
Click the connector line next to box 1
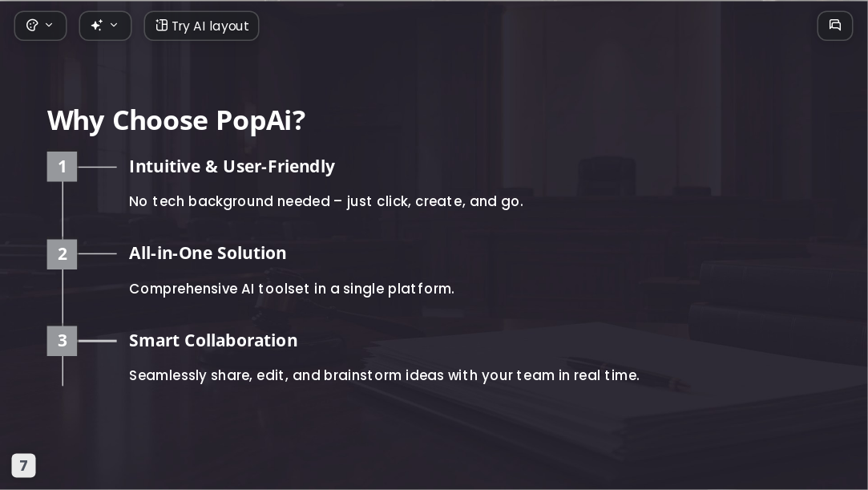98,167
